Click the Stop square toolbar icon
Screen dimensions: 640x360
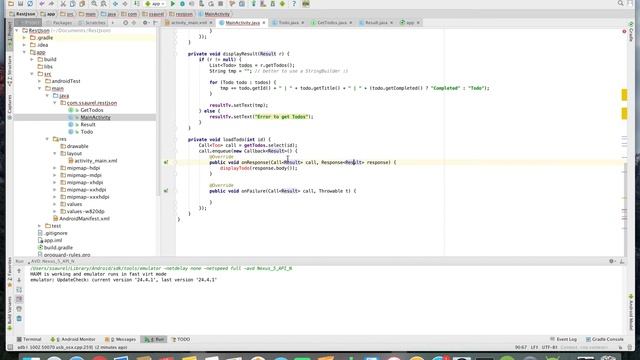tap(221, 4)
